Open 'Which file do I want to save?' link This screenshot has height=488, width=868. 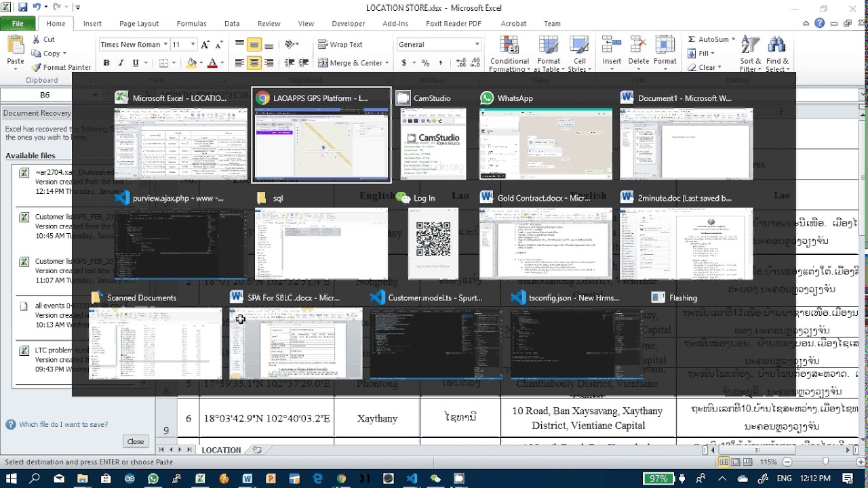click(63, 425)
